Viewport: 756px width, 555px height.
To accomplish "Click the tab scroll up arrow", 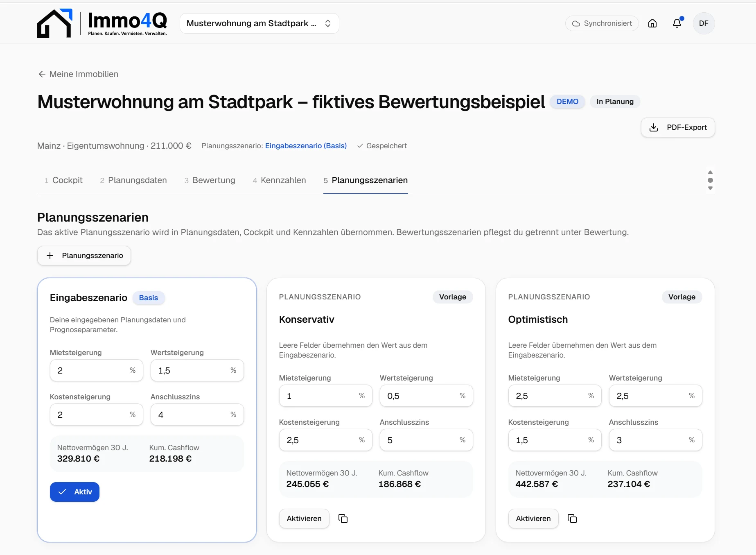I will coord(710,172).
